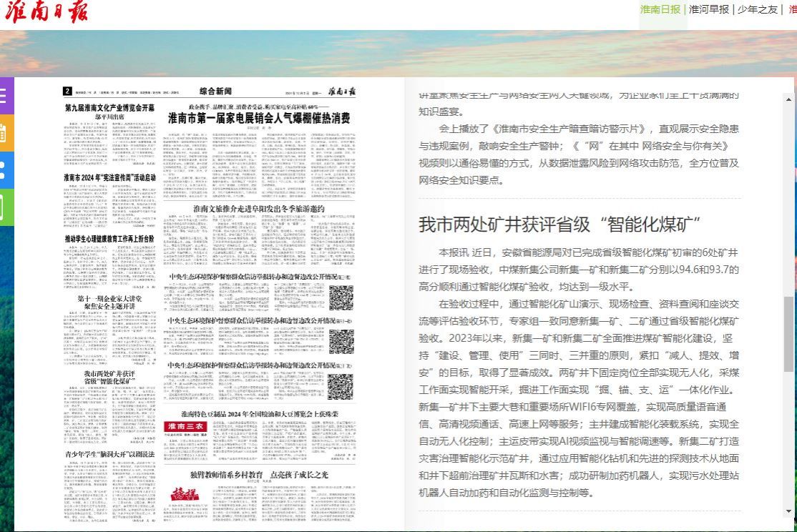Open article 淮南市2024年"宪法宣传周"活动启动
Viewport: 797px width, 532px height.
[109, 177]
